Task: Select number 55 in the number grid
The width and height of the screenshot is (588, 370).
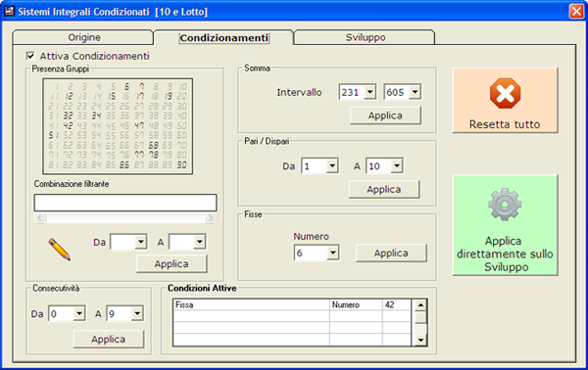Action: [111, 135]
